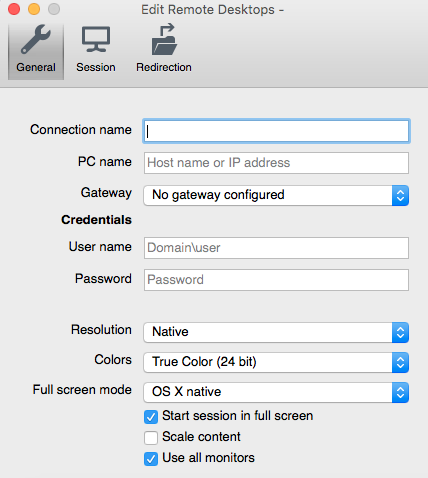Click the blue arrows on Gateway selector
The width and height of the screenshot is (428, 478).
point(400,195)
